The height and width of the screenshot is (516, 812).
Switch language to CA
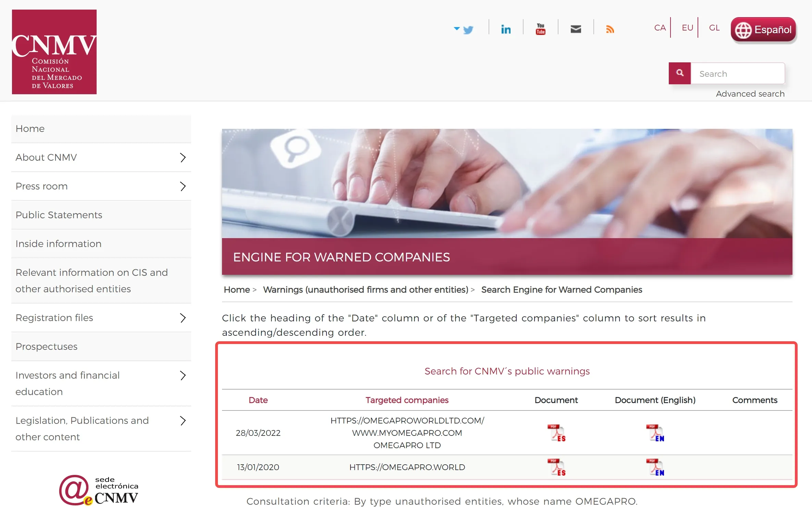tap(660, 28)
